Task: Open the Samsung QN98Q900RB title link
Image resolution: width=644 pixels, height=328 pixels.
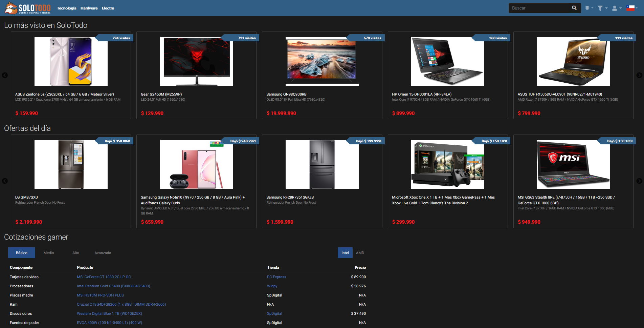Action: click(x=286, y=94)
